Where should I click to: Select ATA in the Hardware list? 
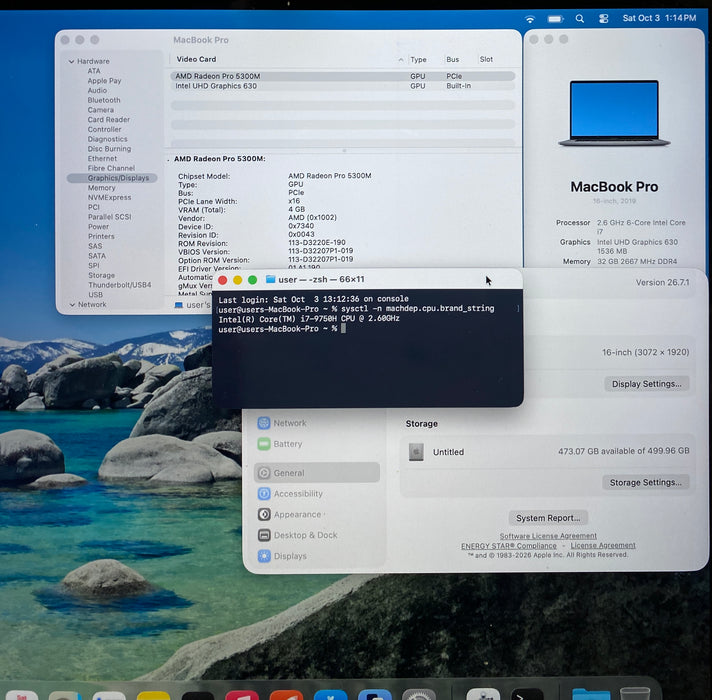coord(94,71)
